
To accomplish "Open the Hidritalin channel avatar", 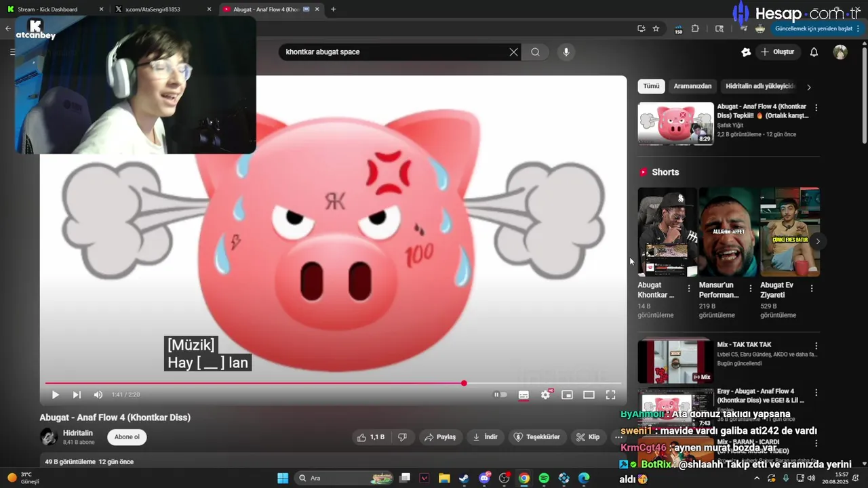I will [x=48, y=437].
